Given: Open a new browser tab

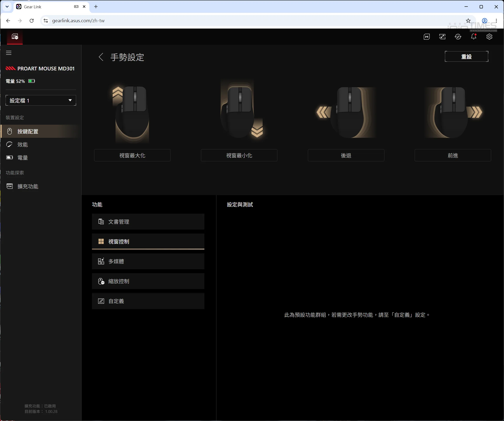Looking at the screenshot, I should point(96,7).
